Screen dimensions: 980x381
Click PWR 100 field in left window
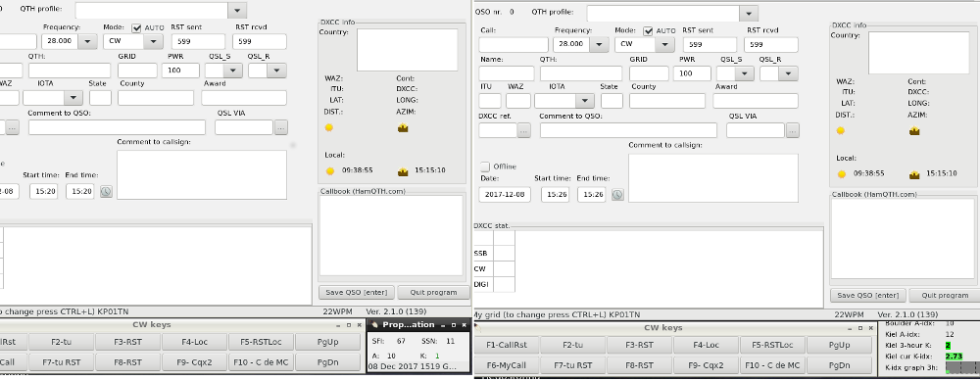pos(180,71)
